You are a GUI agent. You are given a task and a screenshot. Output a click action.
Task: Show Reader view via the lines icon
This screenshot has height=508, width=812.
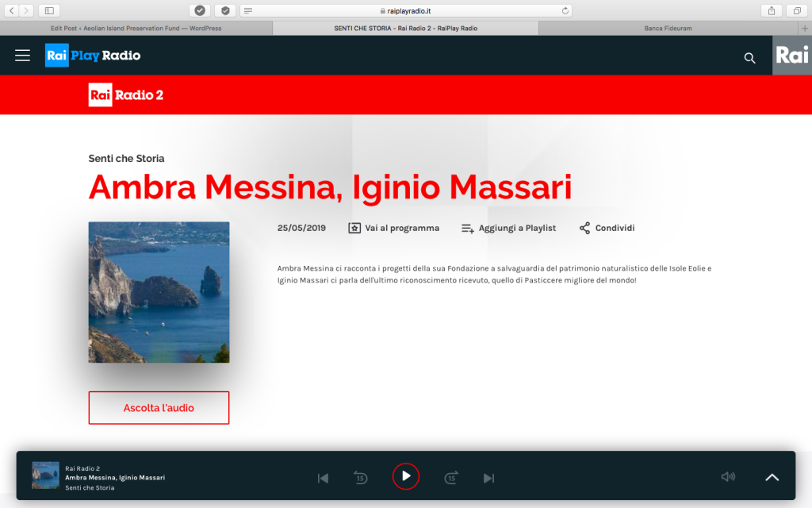248,10
